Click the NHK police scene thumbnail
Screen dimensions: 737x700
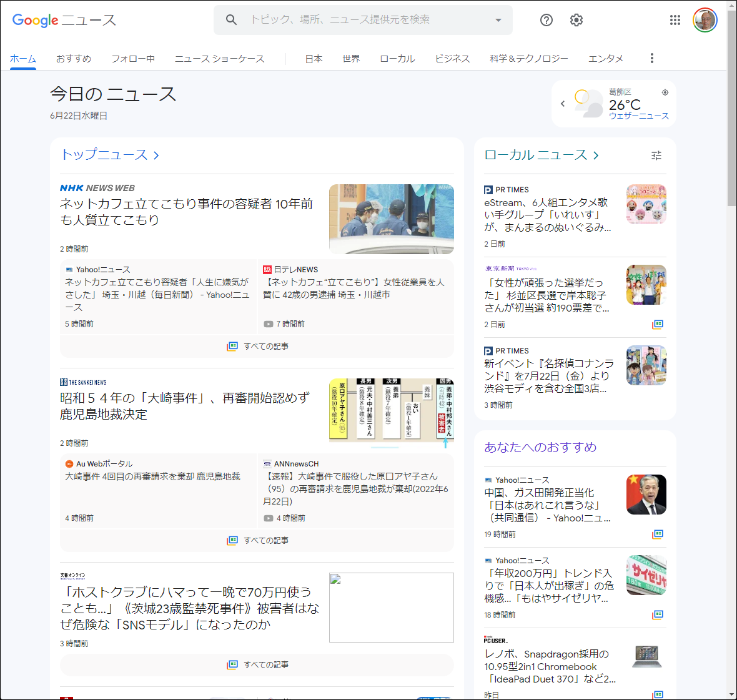(x=392, y=219)
